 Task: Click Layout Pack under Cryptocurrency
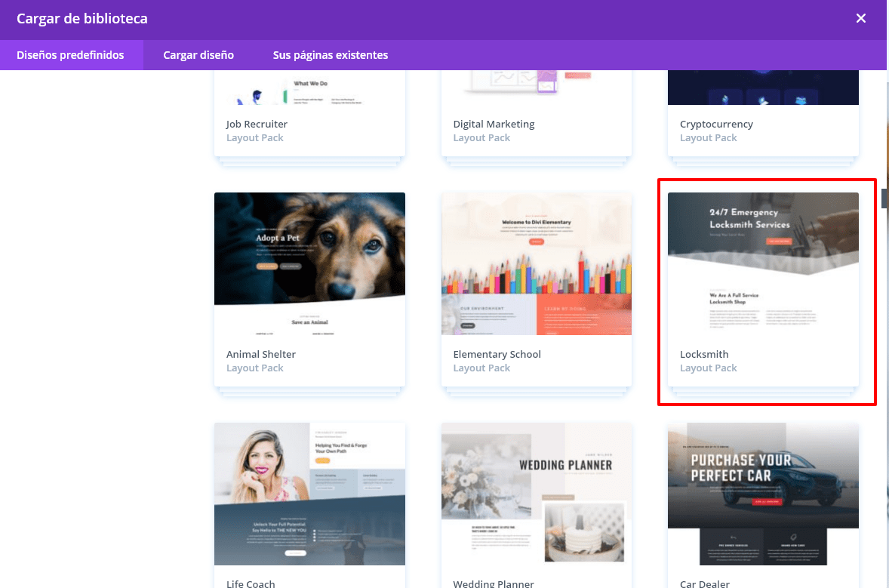(708, 138)
